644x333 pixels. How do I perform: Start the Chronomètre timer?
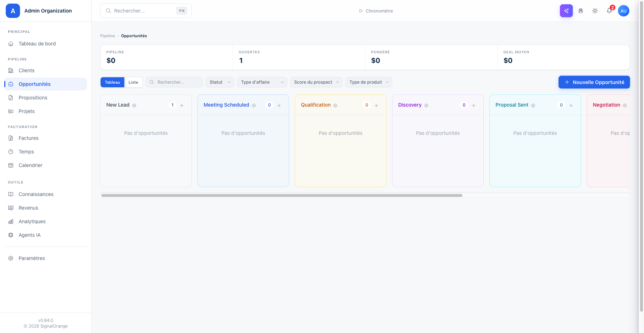click(x=376, y=11)
